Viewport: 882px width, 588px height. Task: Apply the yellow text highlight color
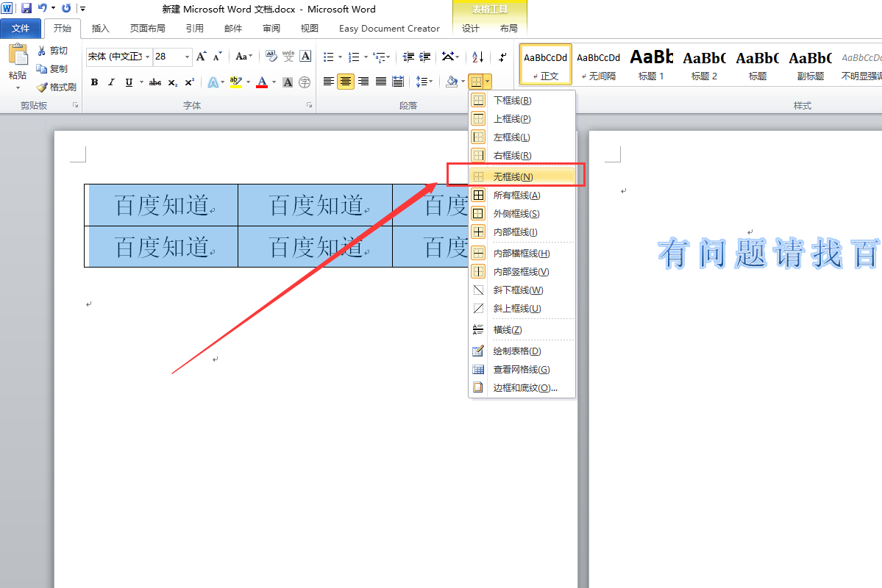point(235,82)
